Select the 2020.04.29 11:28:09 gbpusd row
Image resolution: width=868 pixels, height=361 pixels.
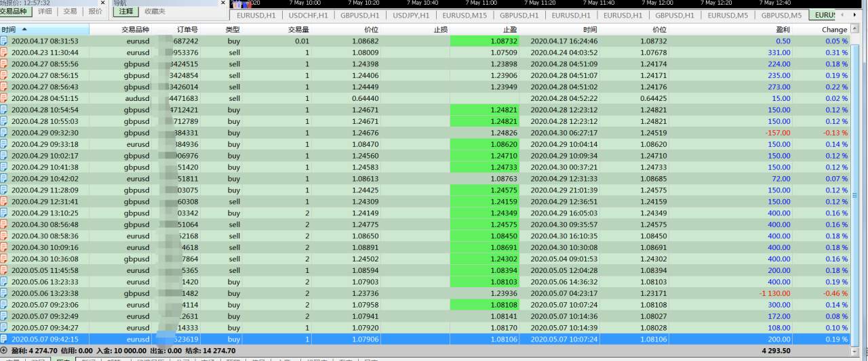coord(425,190)
